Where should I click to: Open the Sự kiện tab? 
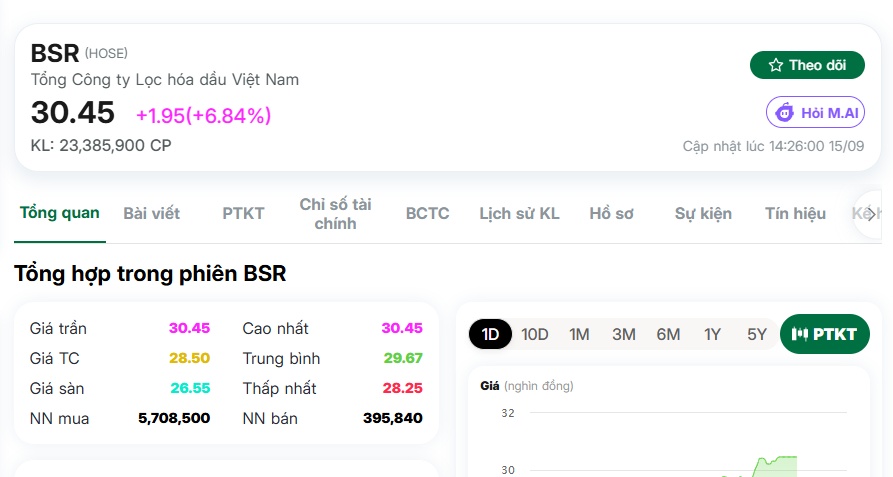[x=703, y=213]
